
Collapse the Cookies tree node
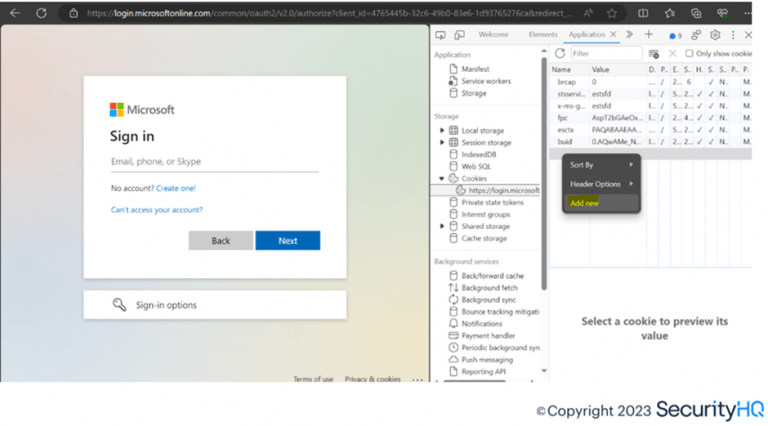coord(442,178)
